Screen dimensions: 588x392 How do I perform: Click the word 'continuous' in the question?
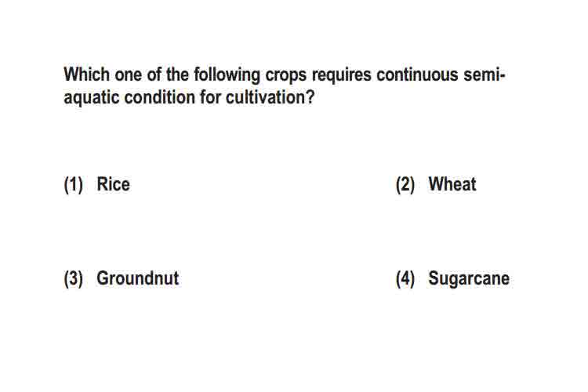417,74
